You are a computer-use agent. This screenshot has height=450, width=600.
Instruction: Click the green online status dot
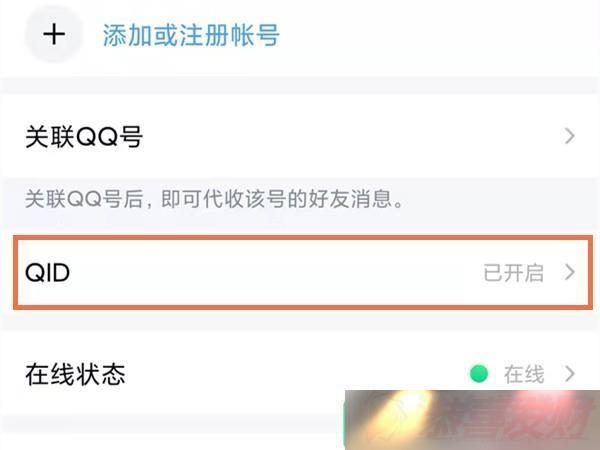(479, 374)
